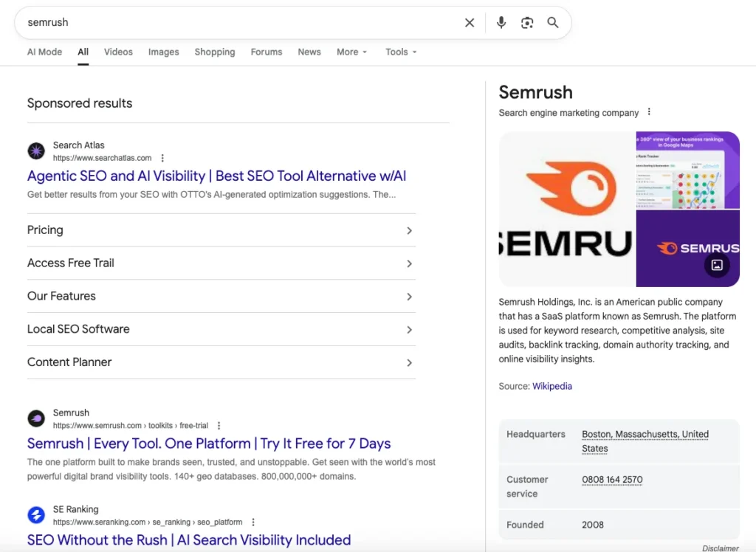Open Semrush Every Tool One Platform result

pyautogui.click(x=209, y=444)
